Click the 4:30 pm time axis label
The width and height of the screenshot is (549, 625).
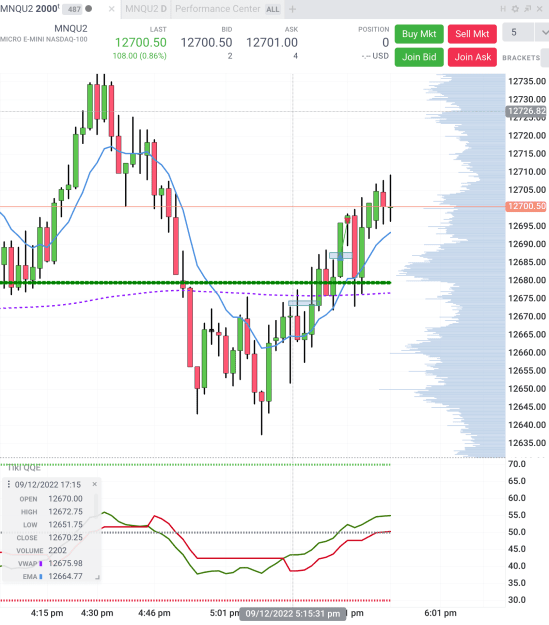tap(97, 613)
